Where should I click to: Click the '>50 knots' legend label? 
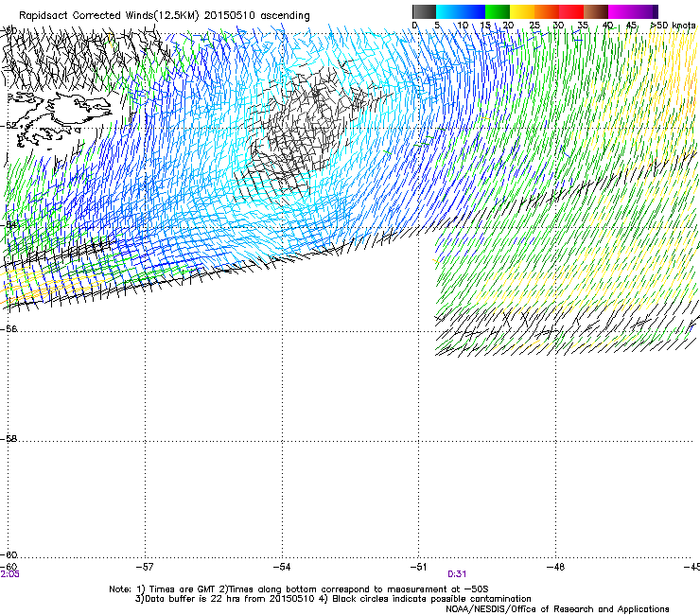[674, 26]
